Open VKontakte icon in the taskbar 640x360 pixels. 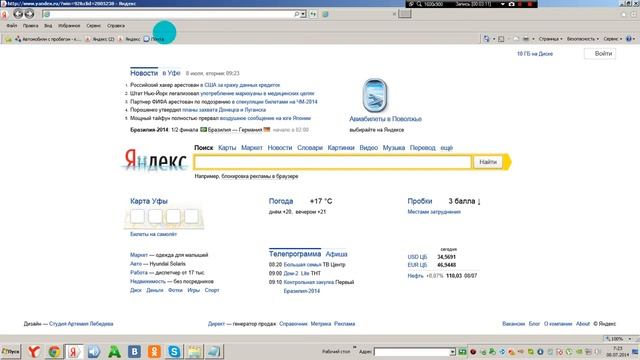pos(134,351)
